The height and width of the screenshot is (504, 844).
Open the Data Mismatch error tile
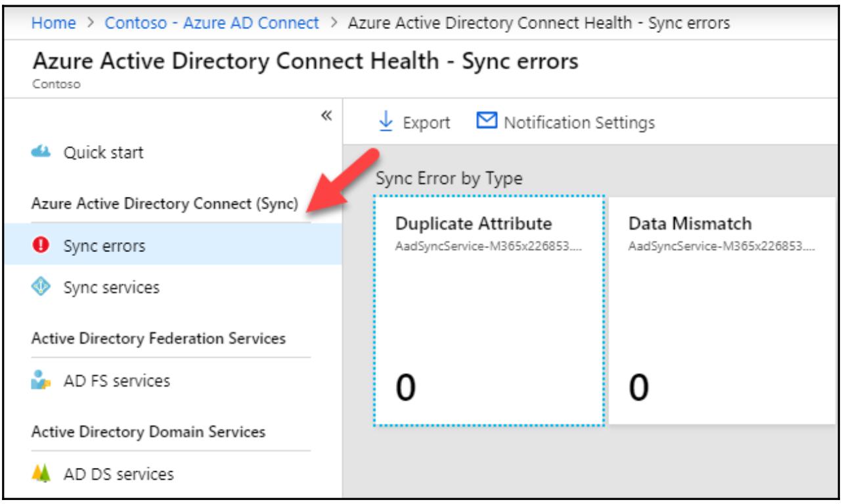tap(721, 310)
